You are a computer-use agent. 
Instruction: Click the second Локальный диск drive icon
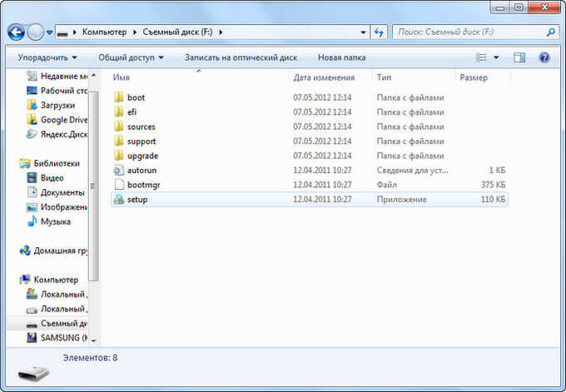pos(32,310)
